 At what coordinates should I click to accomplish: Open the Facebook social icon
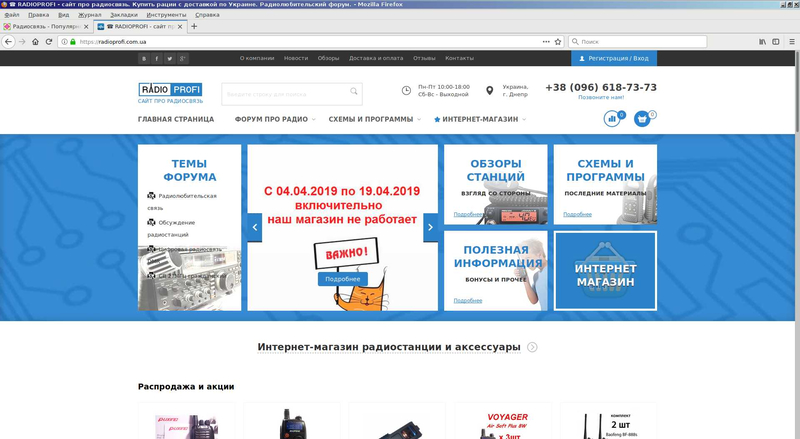pos(157,59)
